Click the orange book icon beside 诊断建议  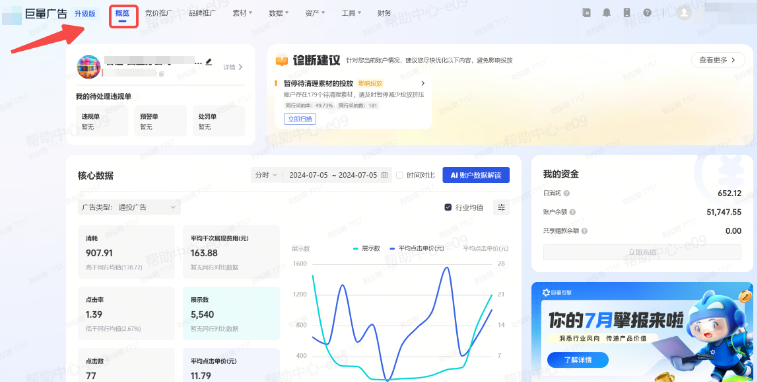281,61
